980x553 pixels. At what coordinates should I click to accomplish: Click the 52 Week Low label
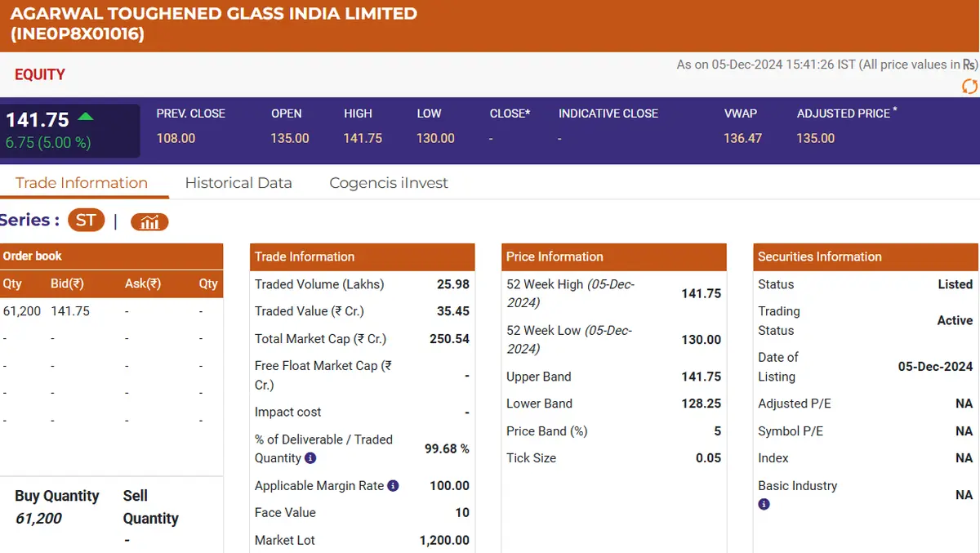tap(569, 340)
